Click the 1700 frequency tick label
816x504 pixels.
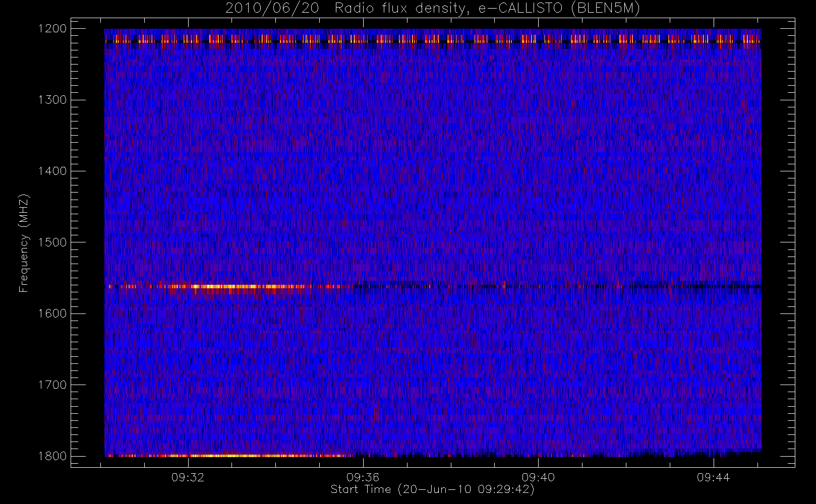tap(52, 385)
